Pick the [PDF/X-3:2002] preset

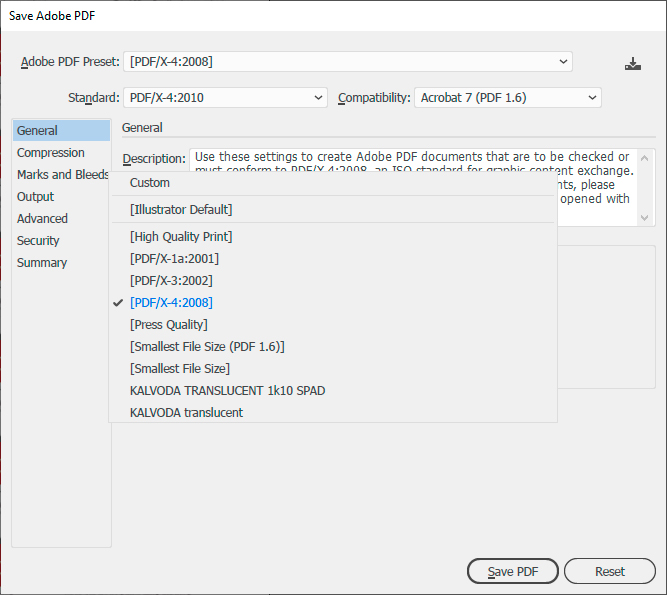pos(333,281)
